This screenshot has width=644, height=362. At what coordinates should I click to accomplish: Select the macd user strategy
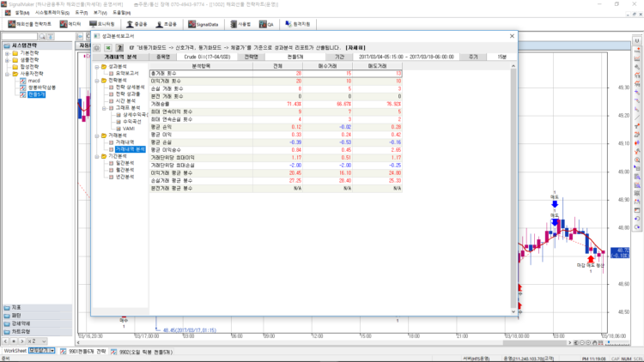[34, 80]
